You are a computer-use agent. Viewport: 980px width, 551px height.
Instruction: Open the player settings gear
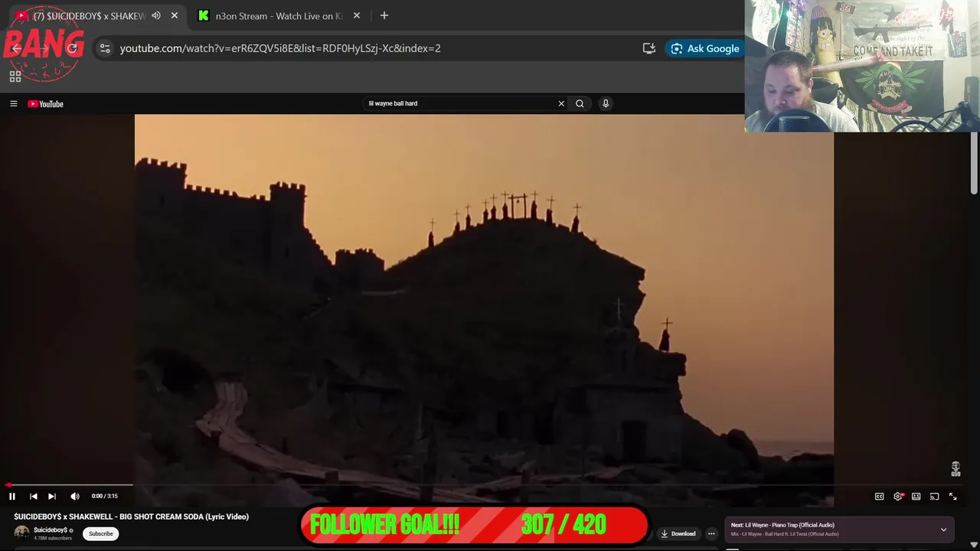click(898, 497)
